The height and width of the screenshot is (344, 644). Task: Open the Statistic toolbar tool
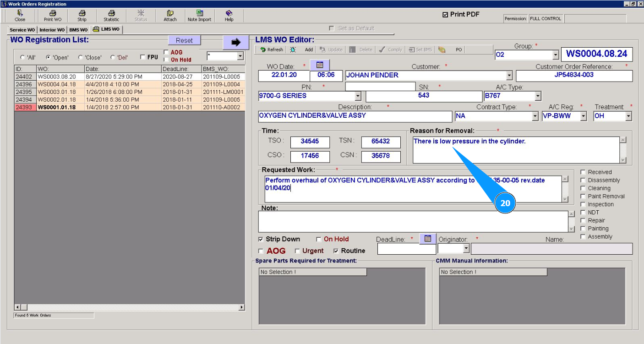[x=111, y=16]
